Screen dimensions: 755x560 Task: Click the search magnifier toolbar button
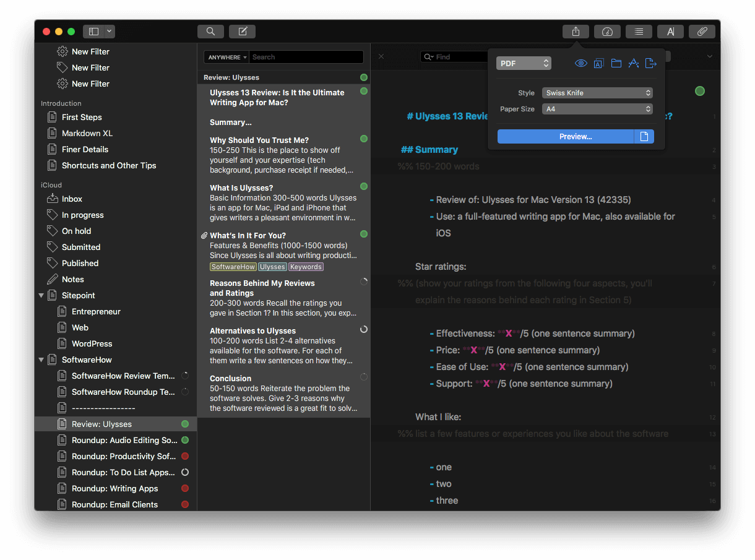[210, 32]
